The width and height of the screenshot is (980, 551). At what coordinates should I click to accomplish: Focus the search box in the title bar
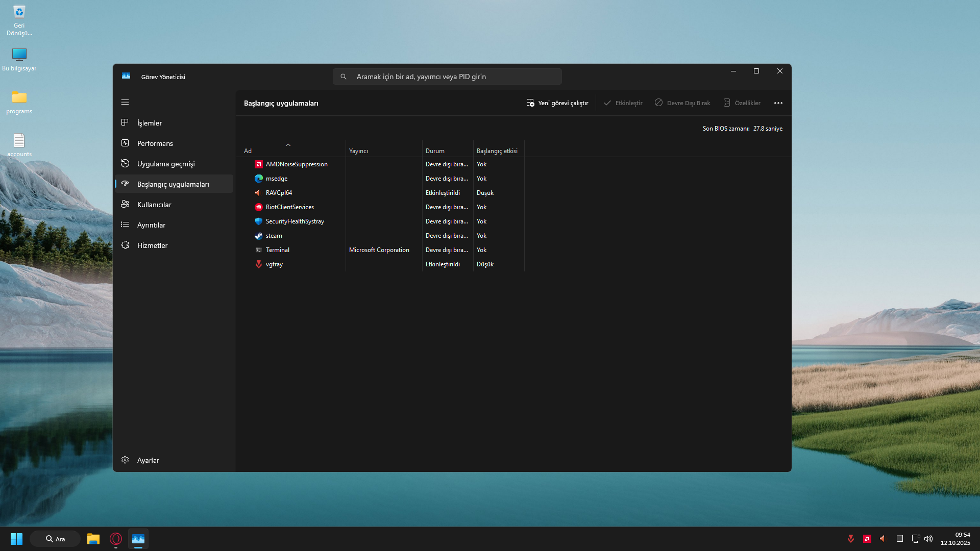447,77
